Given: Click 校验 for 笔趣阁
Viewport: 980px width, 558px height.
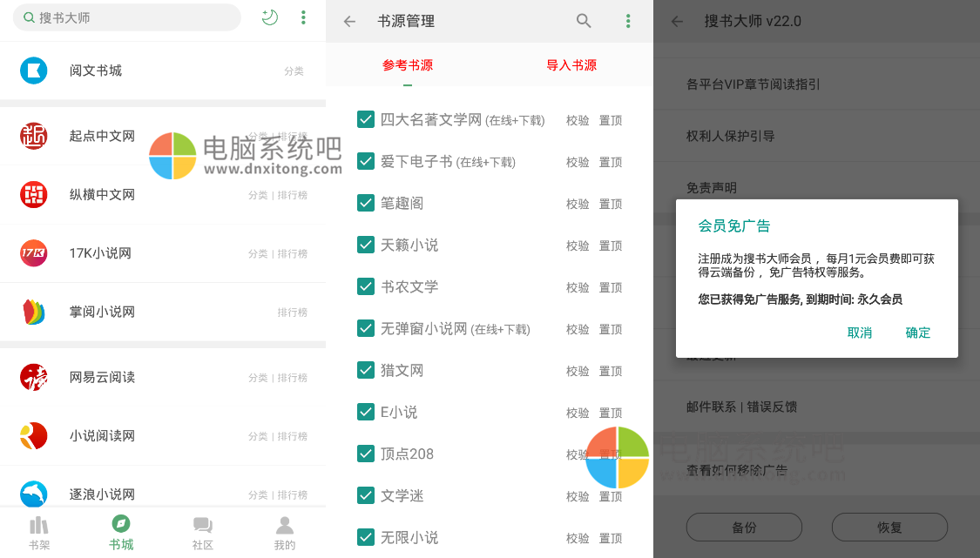Looking at the screenshot, I should coord(578,205).
